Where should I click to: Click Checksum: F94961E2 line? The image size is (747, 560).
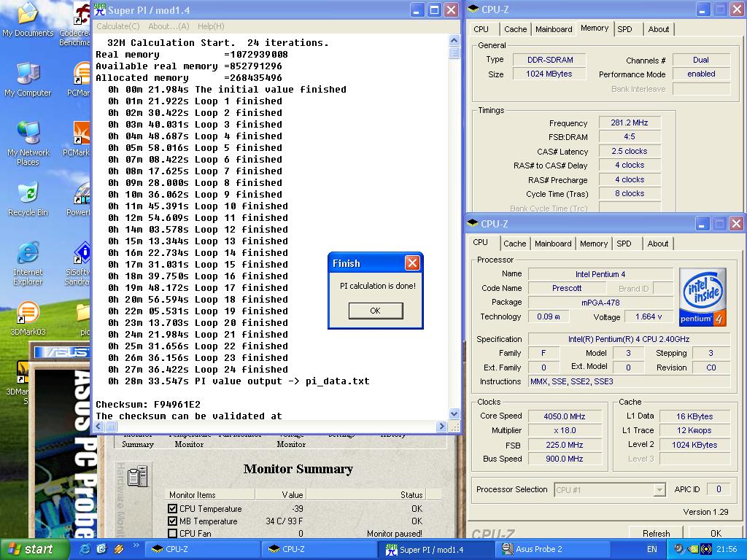pos(148,404)
